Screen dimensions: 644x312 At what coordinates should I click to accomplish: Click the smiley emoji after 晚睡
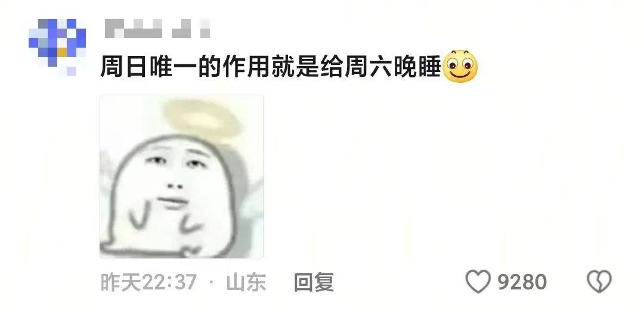click(x=461, y=66)
